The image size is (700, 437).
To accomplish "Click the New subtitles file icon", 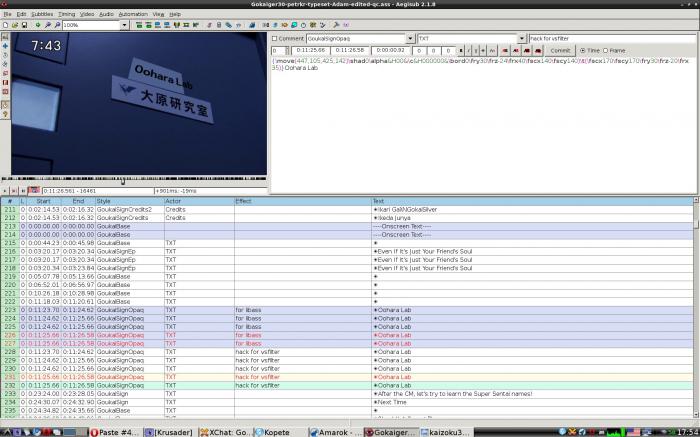I will pyautogui.click(x=5, y=25).
